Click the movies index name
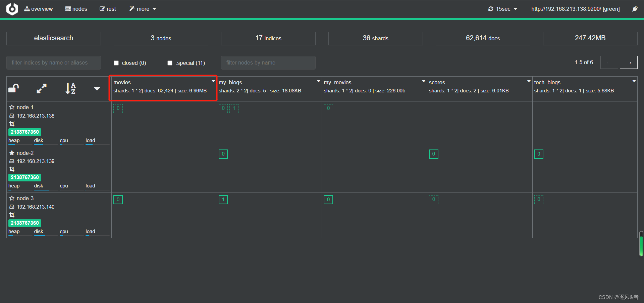This screenshot has width=644, height=303. coord(122,82)
